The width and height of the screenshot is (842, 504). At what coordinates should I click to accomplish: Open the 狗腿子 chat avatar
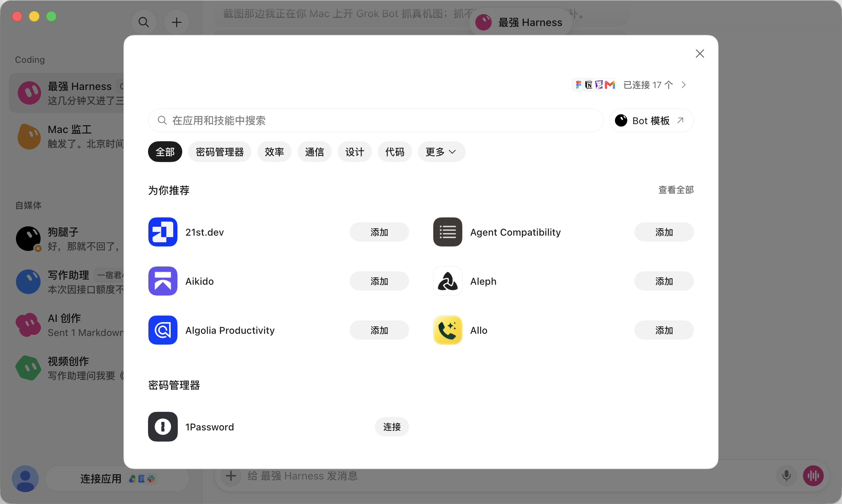[x=28, y=239]
